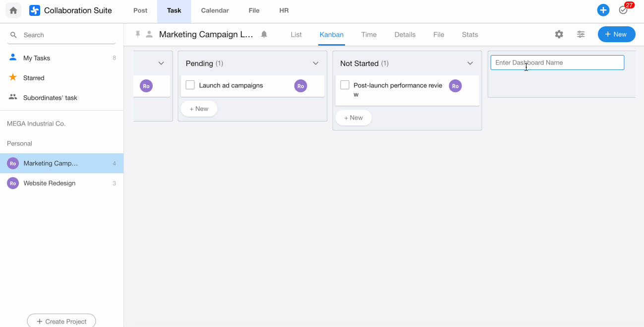Open project settings gear icon

559,34
